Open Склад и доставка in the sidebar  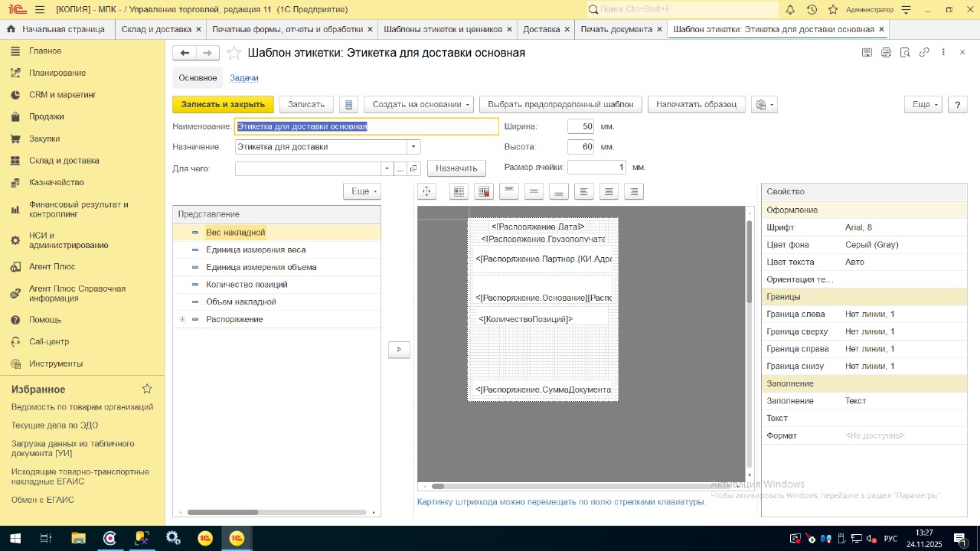64,161
